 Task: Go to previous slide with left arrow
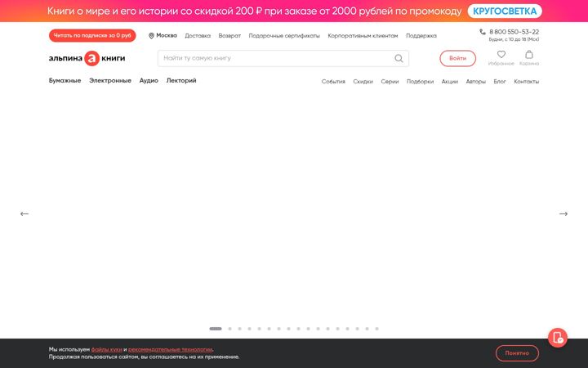[24, 213]
